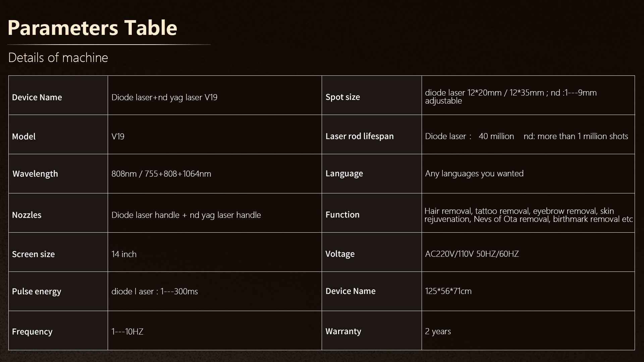This screenshot has width=644, height=362.
Task: Click the AC220V/110V 50HZ/60HZ voltage value
Action: click(x=472, y=254)
